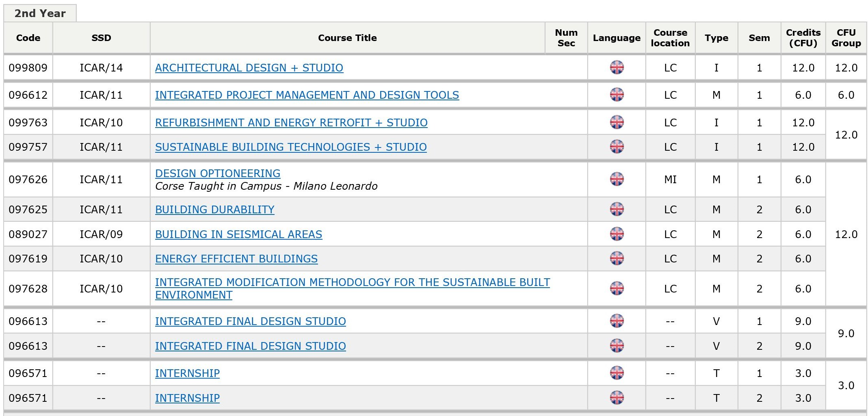Click the English flag icon for Architectural Design + Studio

click(617, 67)
